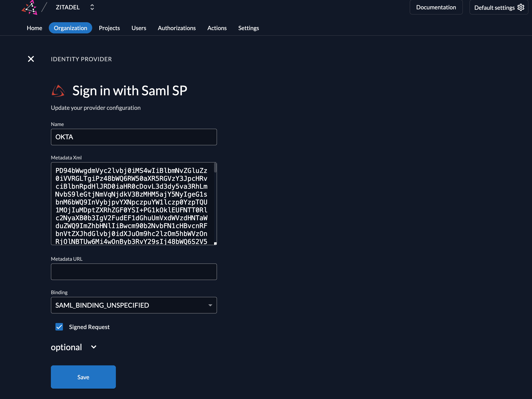Click the Saml SP provider logo
Screen dimensions: 532x399
coord(58,91)
